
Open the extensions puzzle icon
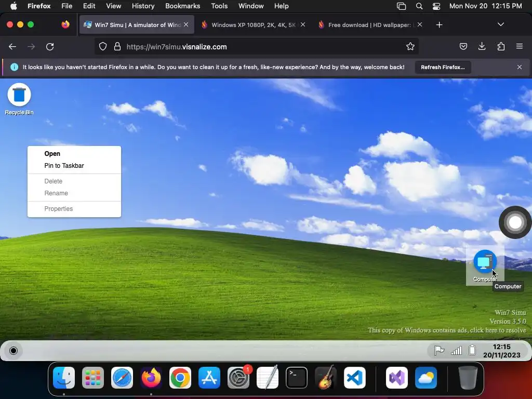pyautogui.click(x=501, y=46)
